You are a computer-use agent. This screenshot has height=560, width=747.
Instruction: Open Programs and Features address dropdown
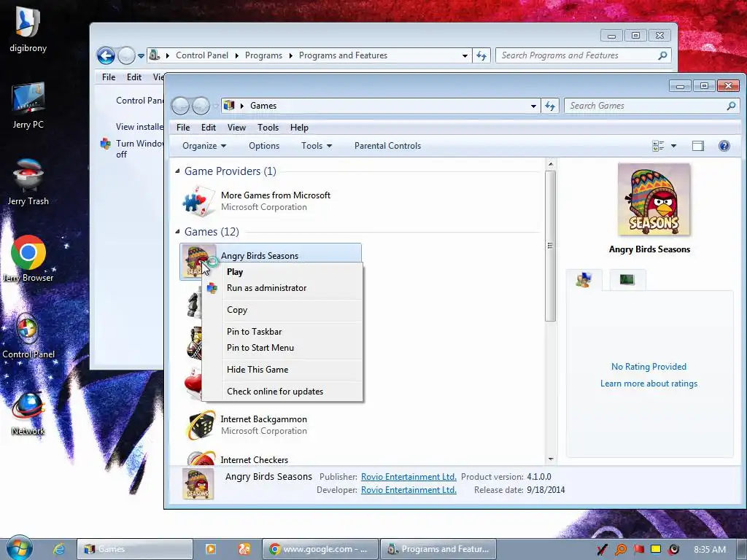coord(465,55)
